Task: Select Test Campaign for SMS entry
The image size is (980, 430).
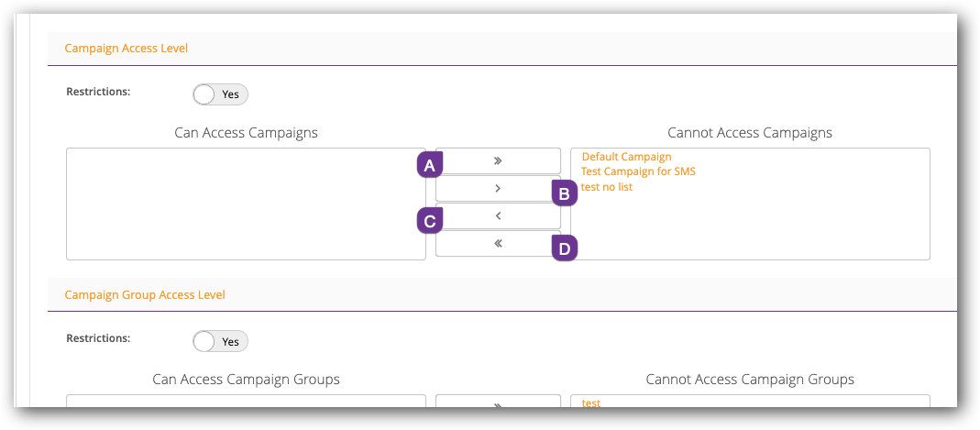Action: [x=638, y=171]
